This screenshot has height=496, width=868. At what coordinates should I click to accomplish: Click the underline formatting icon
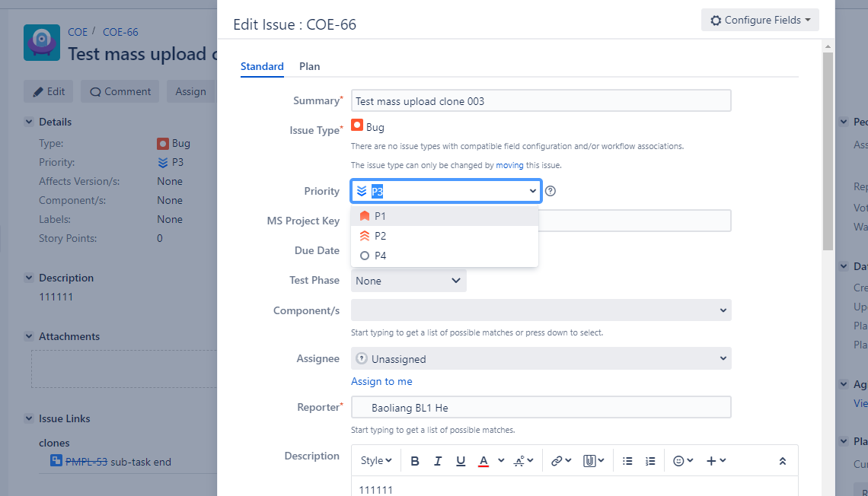461,460
